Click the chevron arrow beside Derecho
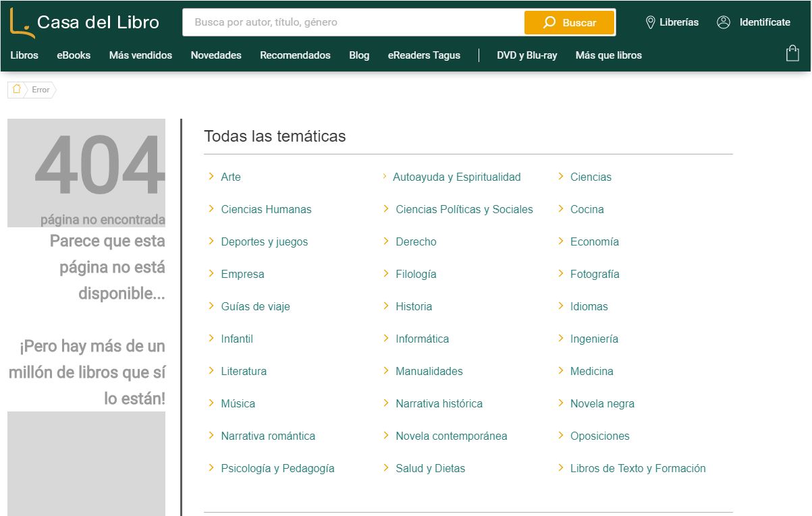 386,241
